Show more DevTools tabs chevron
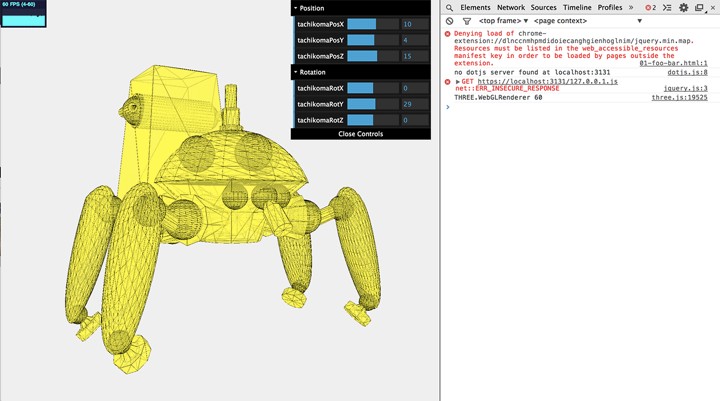 631,8
